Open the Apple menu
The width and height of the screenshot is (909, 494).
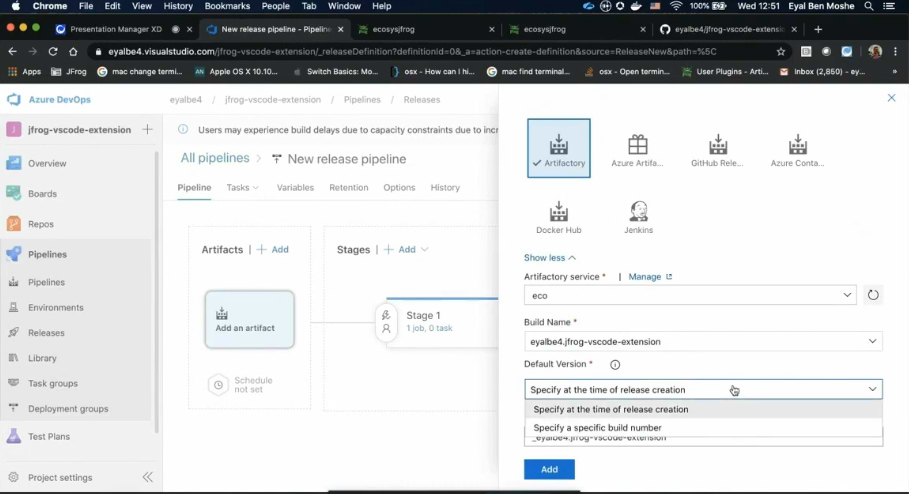click(x=16, y=6)
